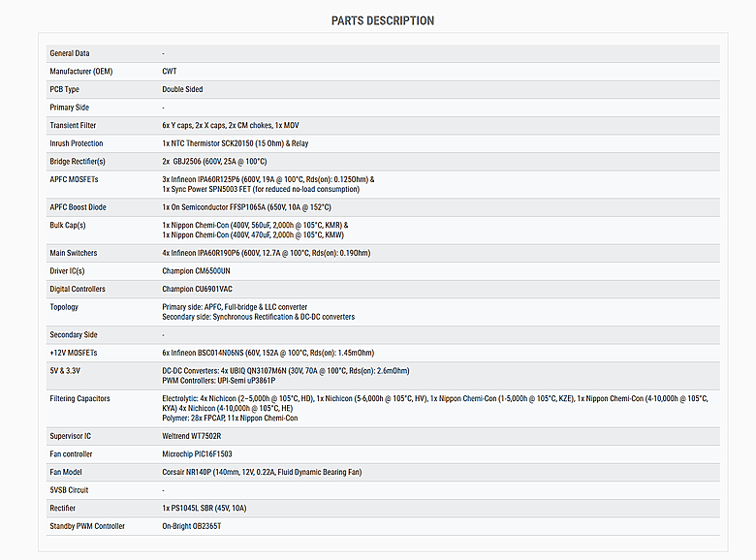Click the CWT manufacturer value
The height and width of the screenshot is (560, 756).
tap(170, 72)
